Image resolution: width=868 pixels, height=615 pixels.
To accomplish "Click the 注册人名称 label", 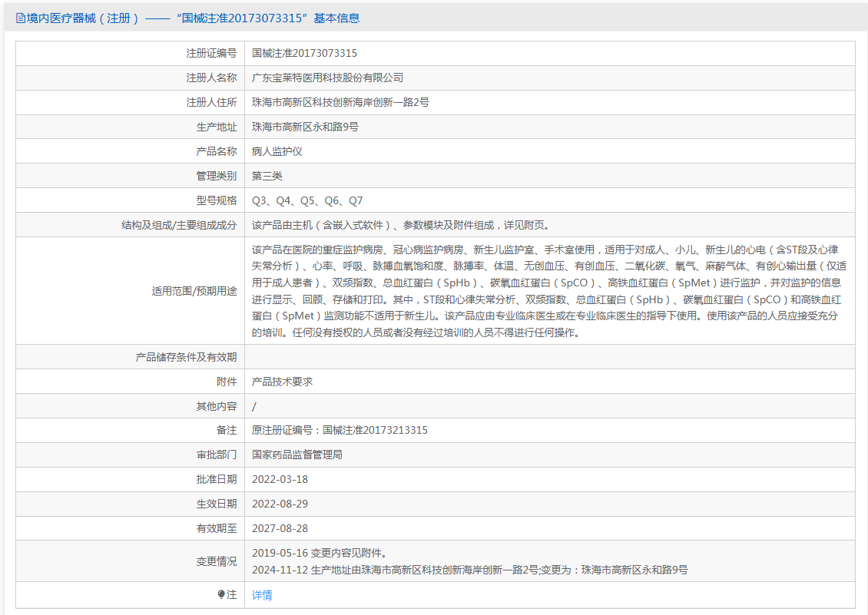I will pos(211,78).
